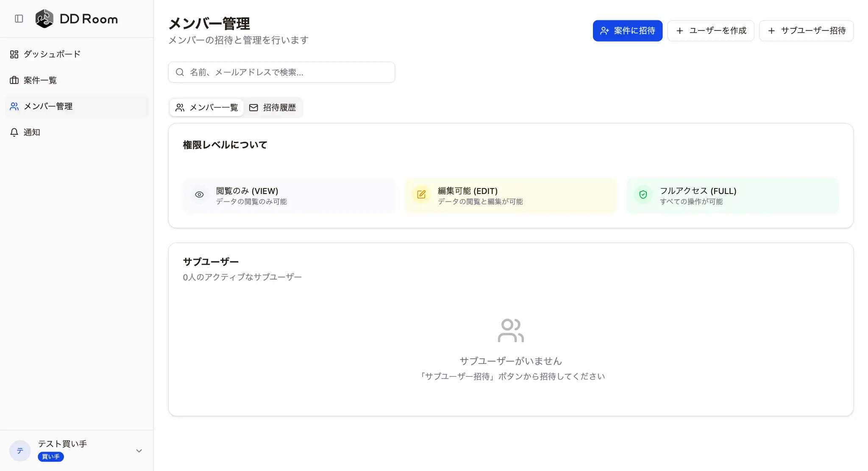The height and width of the screenshot is (471, 868).
Task: Select the dashboard icon in the sidebar
Action: [14, 54]
